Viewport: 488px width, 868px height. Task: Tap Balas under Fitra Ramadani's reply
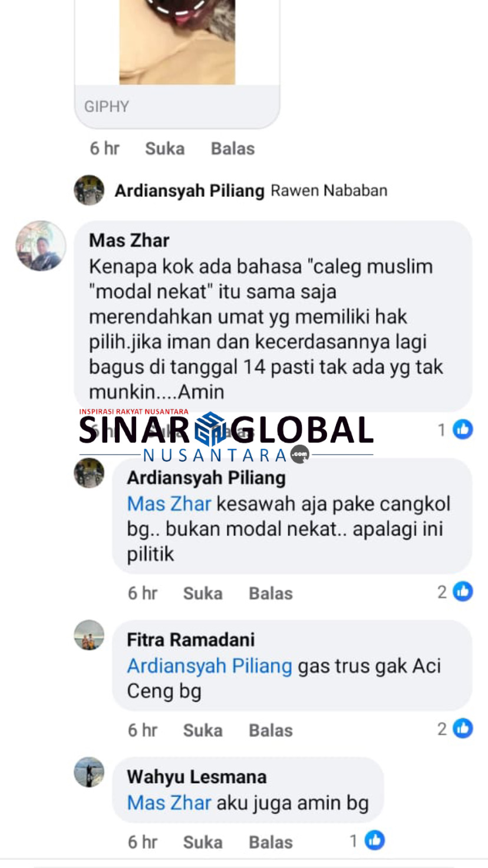pyautogui.click(x=271, y=731)
